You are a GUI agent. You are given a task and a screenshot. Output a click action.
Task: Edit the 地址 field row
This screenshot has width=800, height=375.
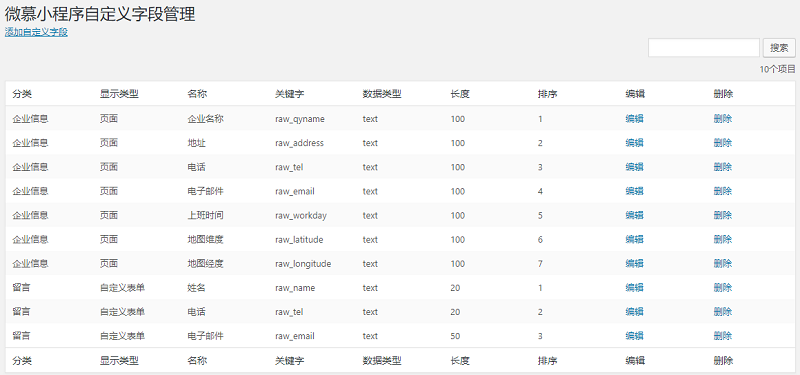point(634,143)
